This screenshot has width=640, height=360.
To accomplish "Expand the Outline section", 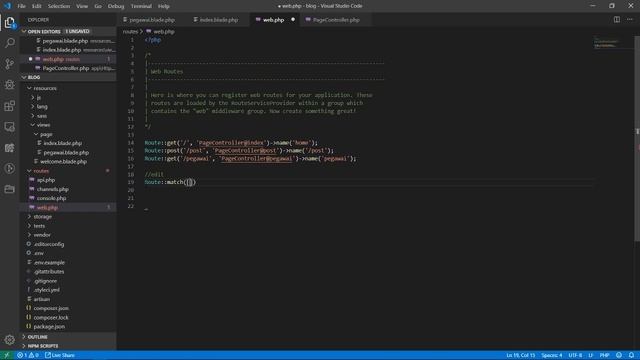I will coord(68,337).
